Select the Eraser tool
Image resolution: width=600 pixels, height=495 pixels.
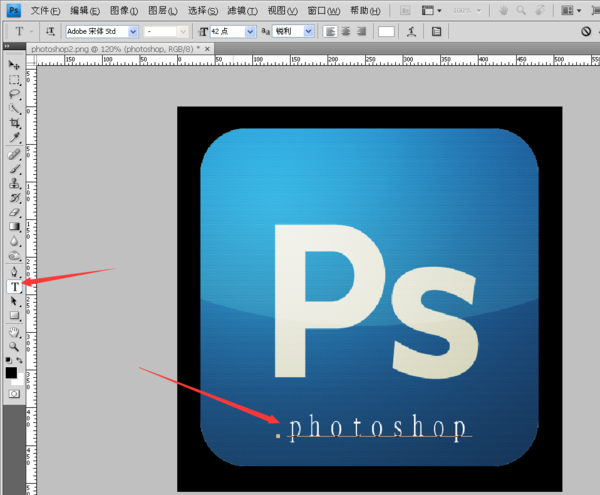point(14,212)
